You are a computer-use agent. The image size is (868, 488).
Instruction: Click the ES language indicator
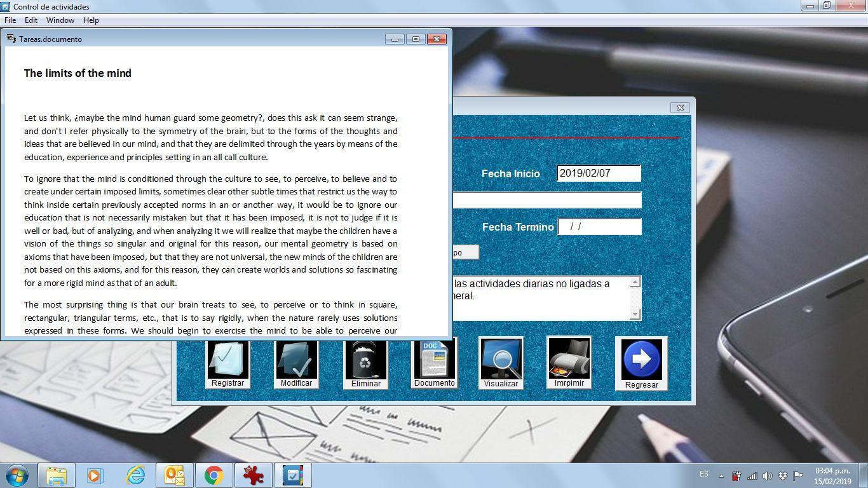pyautogui.click(x=704, y=474)
